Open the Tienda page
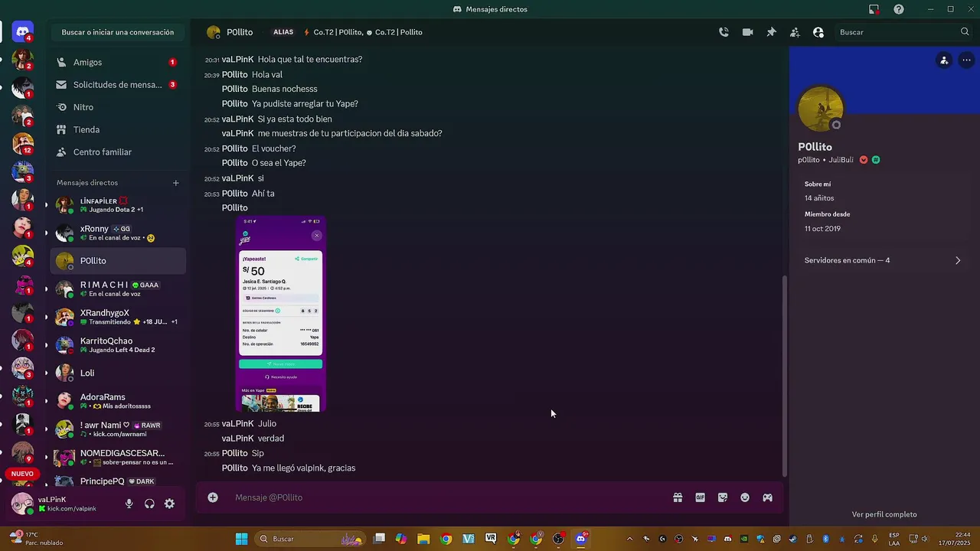The image size is (980, 551). click(118, 130)
